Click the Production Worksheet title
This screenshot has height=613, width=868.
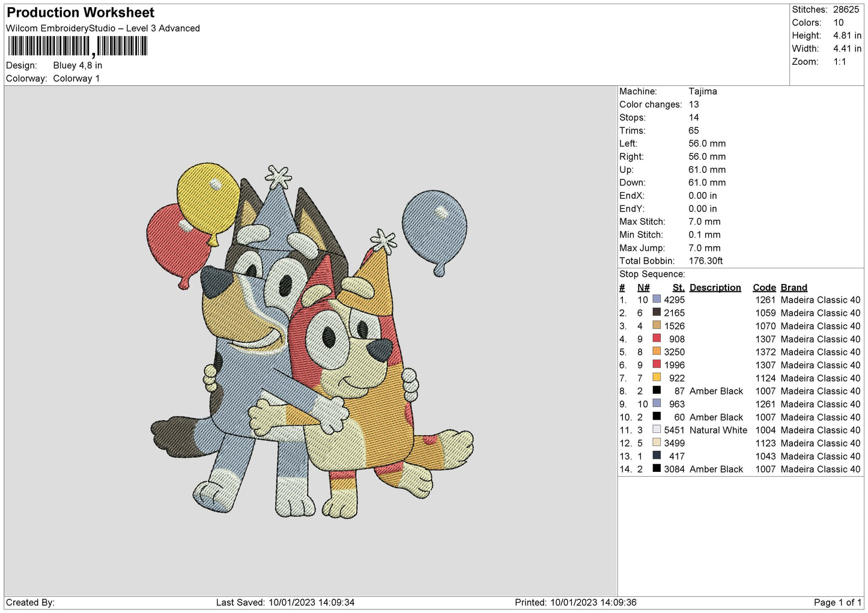coord(80,13)
